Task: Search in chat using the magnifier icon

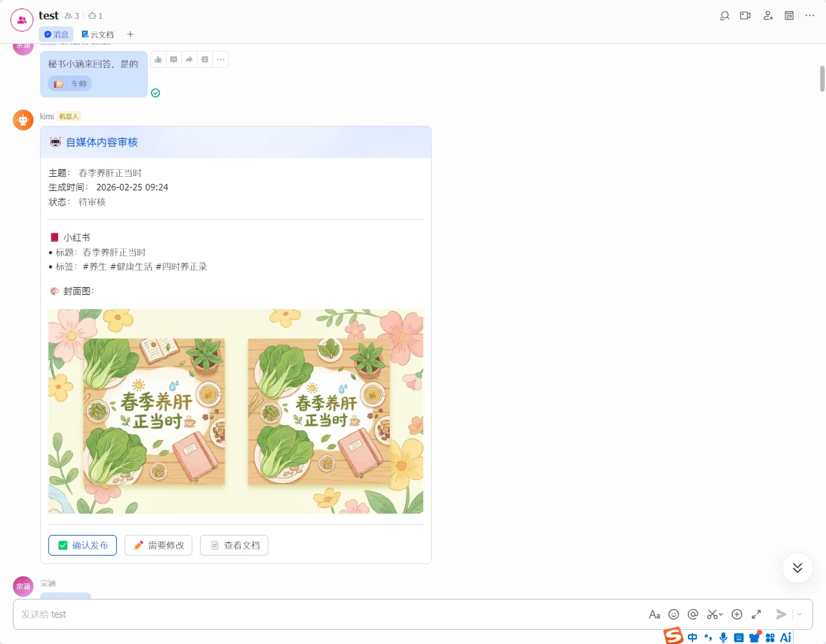Action: [725, 15]
